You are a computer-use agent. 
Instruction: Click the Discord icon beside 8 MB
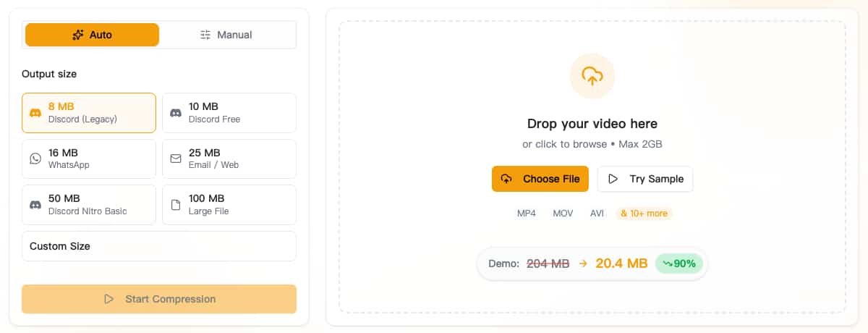(x=35, y=113)
